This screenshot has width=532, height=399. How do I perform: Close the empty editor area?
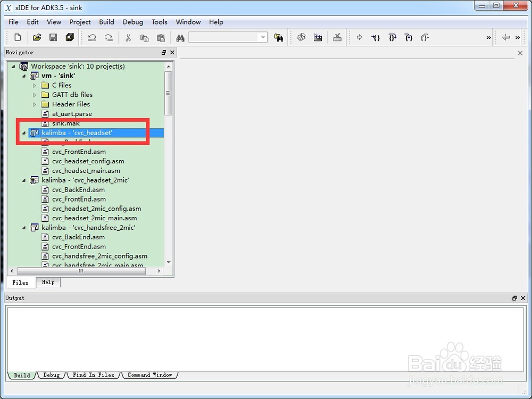click(520, 53)
